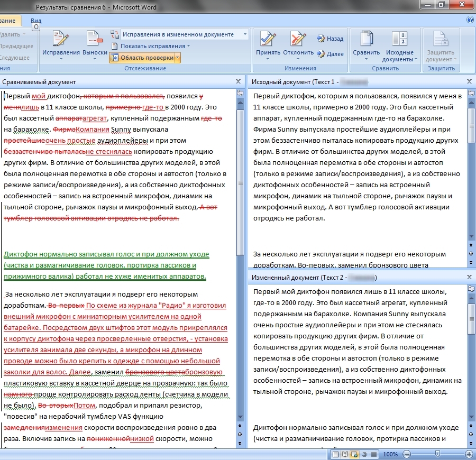The width and height of the screenshot is (476, 460).
Task: Switch to Draft view in status bar
Action: click(x=374, y=454)
